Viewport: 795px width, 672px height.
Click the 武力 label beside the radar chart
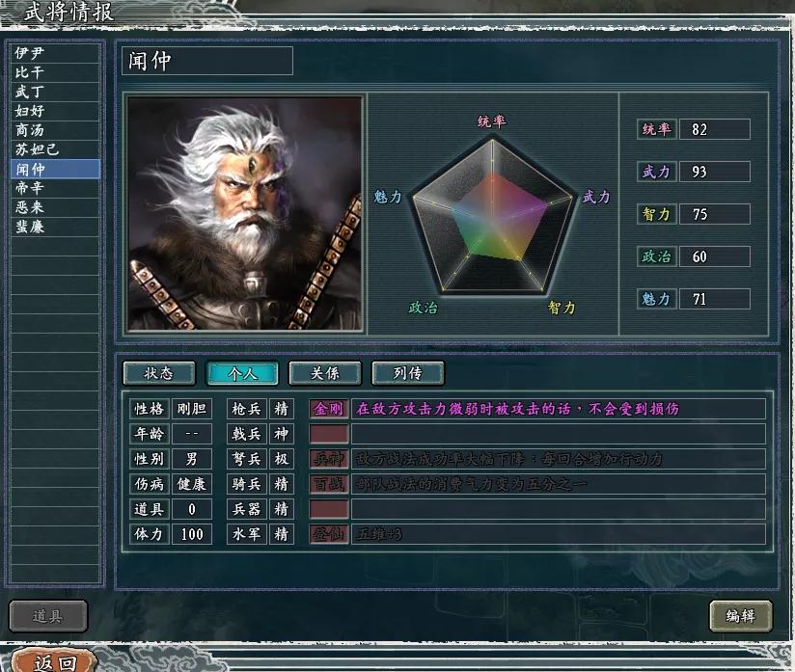click(x=595, y=197)
